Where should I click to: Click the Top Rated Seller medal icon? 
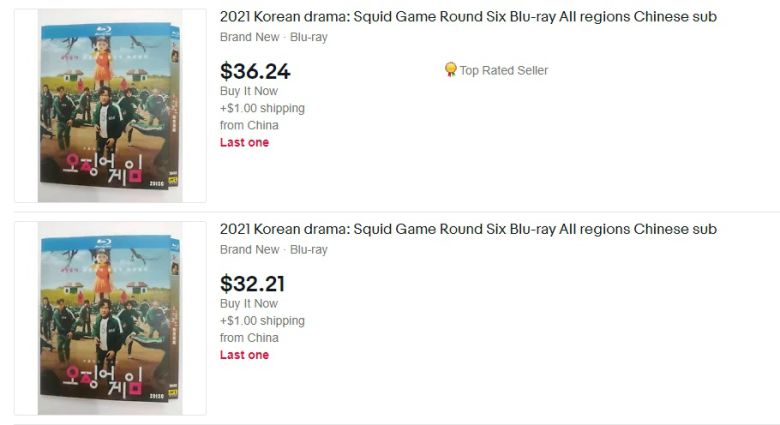pyautogui.click(x=450, y=70)
